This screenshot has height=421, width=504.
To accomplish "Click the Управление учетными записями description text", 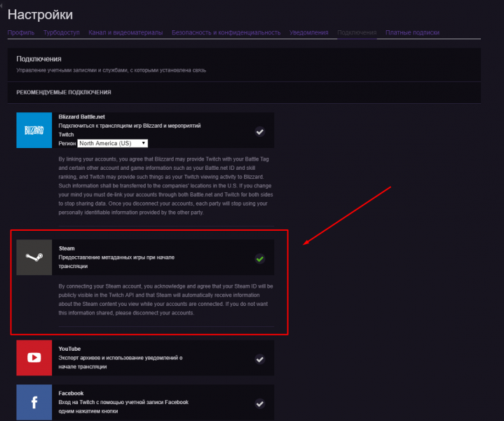I will click(x=111, y=70).
